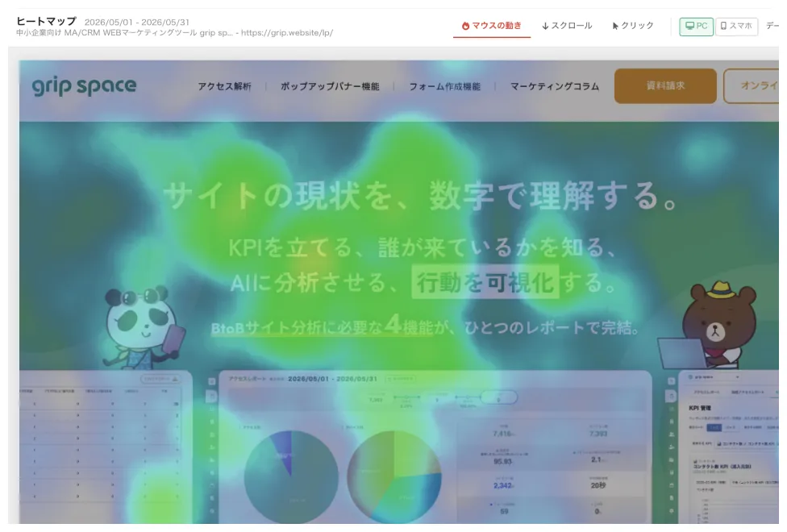787x532 pixels.
Task: Click the https://grip.website/lp/ URL text
Action: [286, 33]
